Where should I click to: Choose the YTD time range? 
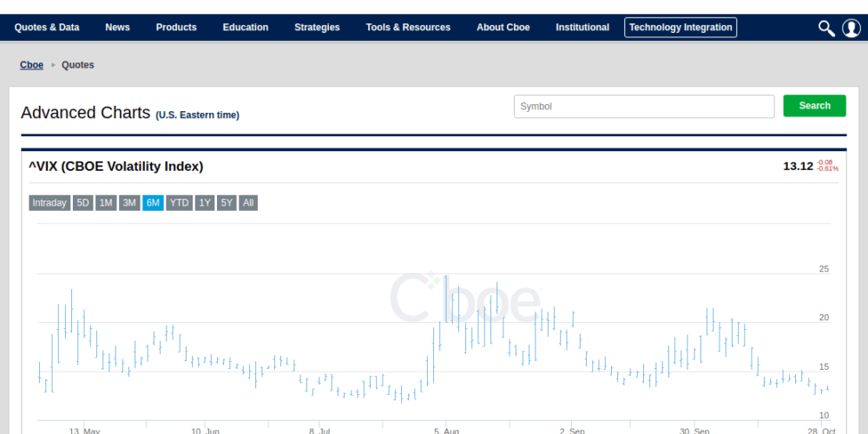point(179,203)
